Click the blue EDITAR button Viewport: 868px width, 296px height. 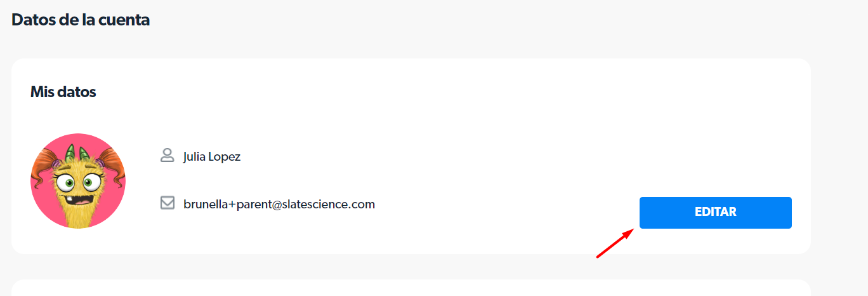(x=715, y=213)
